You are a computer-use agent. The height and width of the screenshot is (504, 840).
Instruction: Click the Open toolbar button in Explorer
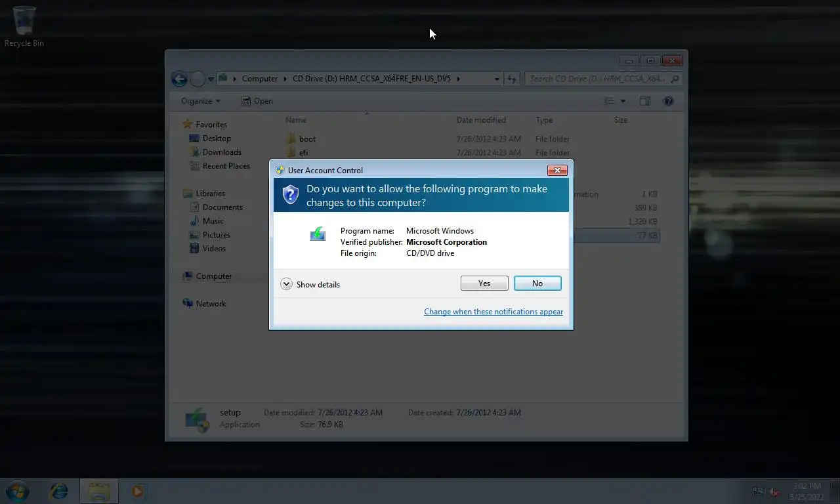tap(257, 101)
